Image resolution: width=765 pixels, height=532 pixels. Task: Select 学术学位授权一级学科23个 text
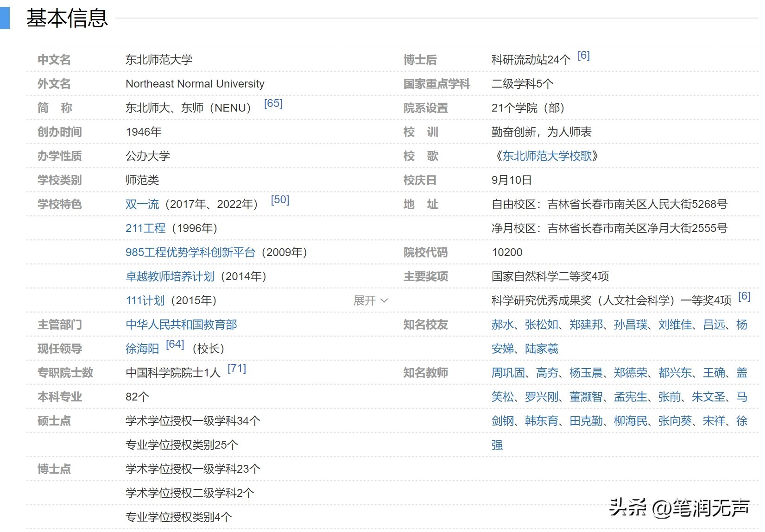click(193, 469)
